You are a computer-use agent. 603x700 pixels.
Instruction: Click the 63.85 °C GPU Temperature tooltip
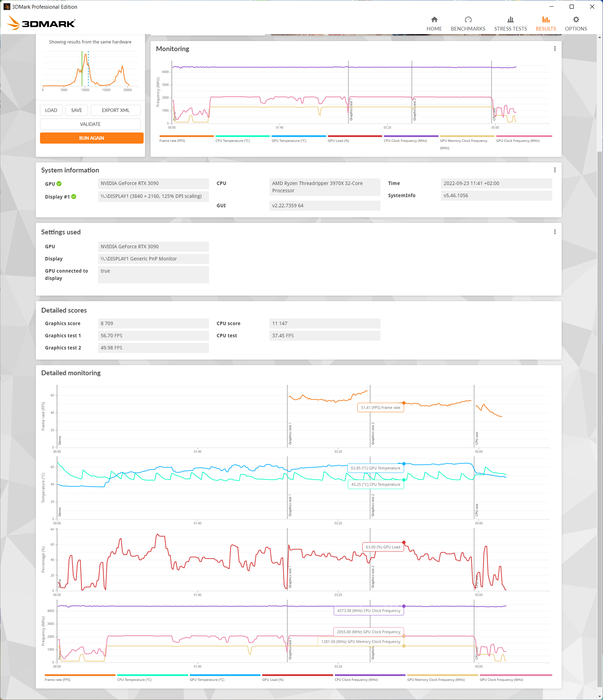(x=376, y=468)
